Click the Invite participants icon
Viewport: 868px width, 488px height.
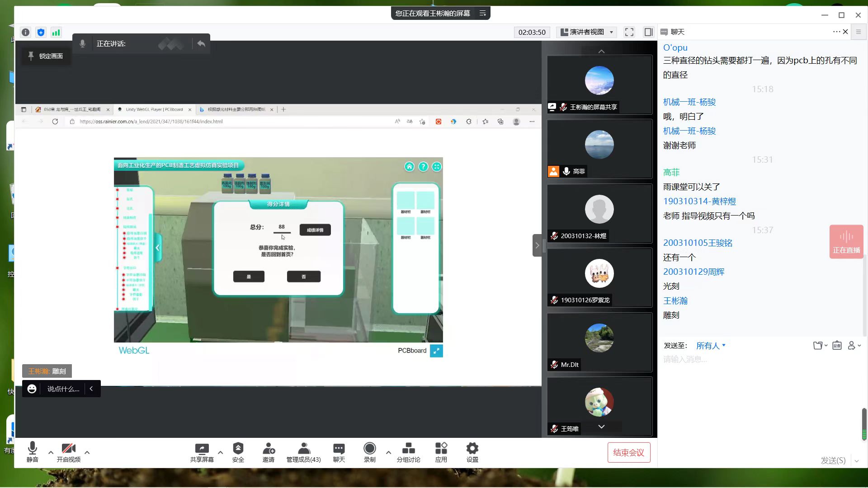(269, 449)
